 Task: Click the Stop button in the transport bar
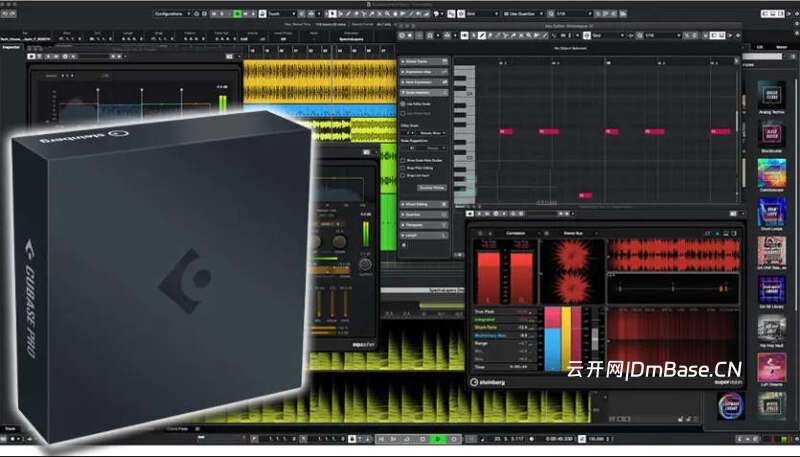click(423, 439)
